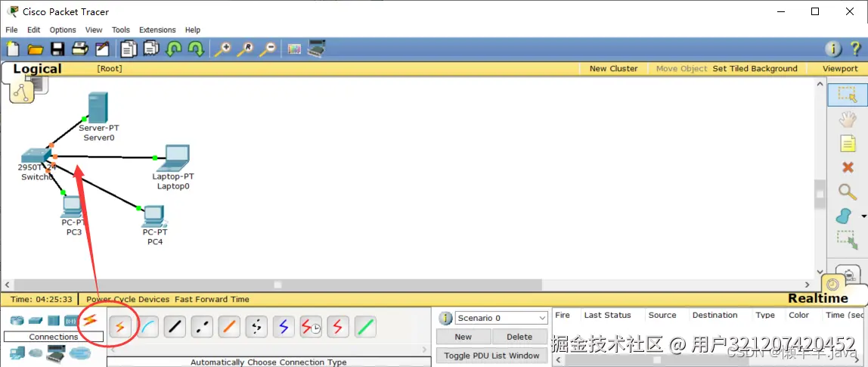
Task: Click Toggle PDU List Window
Action: click(x=491, y=356)
